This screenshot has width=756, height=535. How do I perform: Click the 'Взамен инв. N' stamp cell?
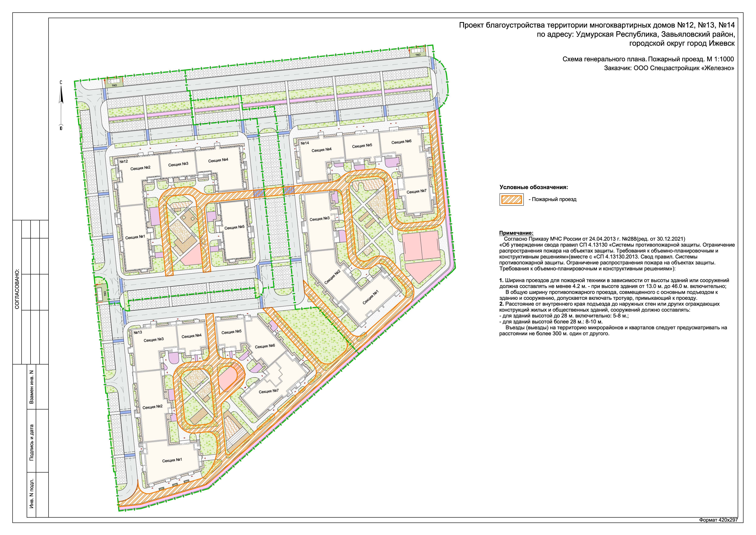(32, 387)
